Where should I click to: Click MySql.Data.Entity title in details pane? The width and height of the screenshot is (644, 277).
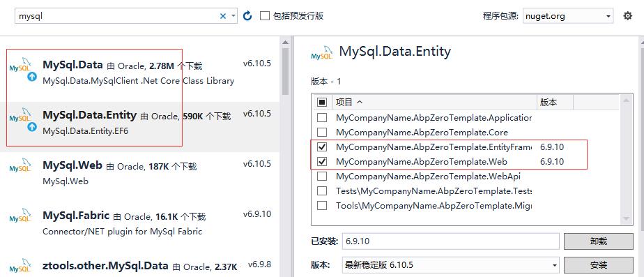click(395, 52)
